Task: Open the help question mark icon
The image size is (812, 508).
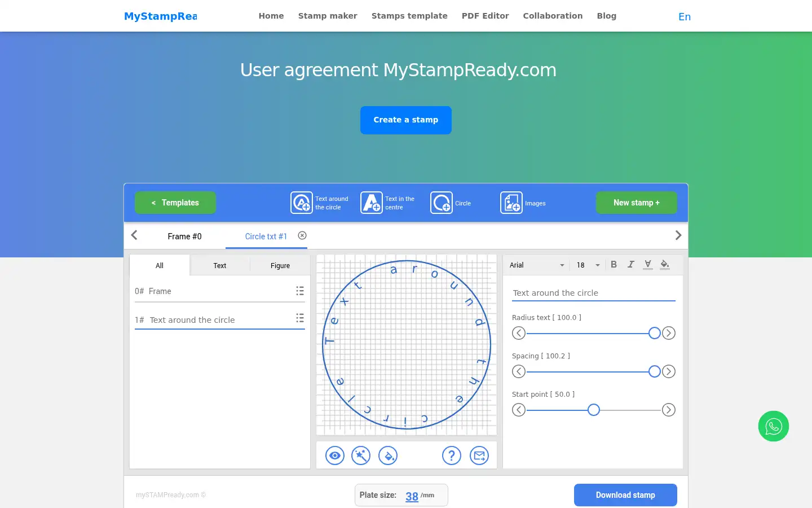Action: [x=452, y=456]
